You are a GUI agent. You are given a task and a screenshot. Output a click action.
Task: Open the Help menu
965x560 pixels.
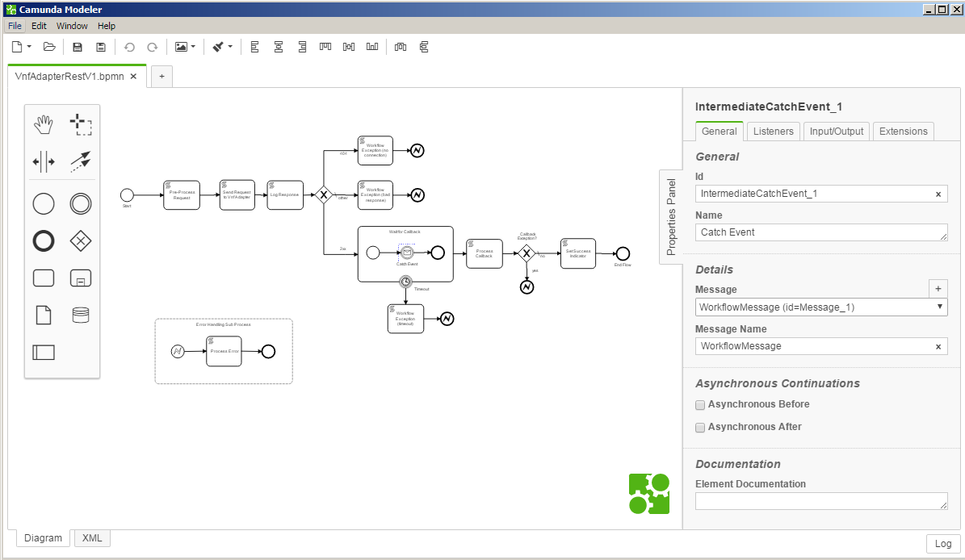pyautogui.click(x=107, y=26)
